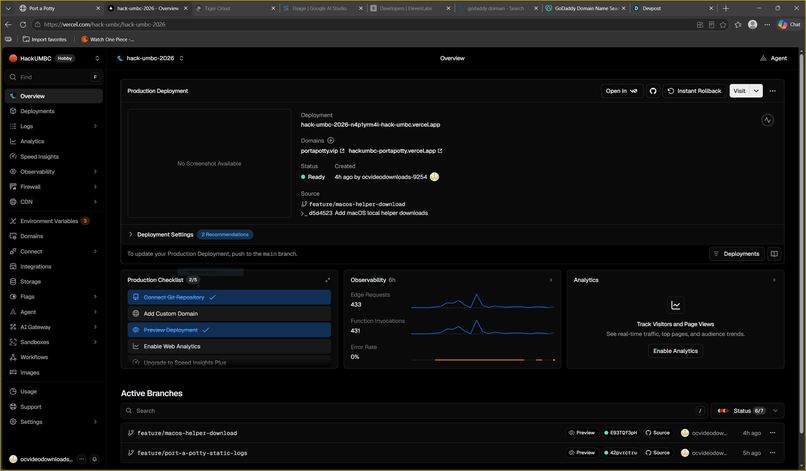Open Workflows in the sidebar
Screen dimensions: 806x471
[54, 357]
